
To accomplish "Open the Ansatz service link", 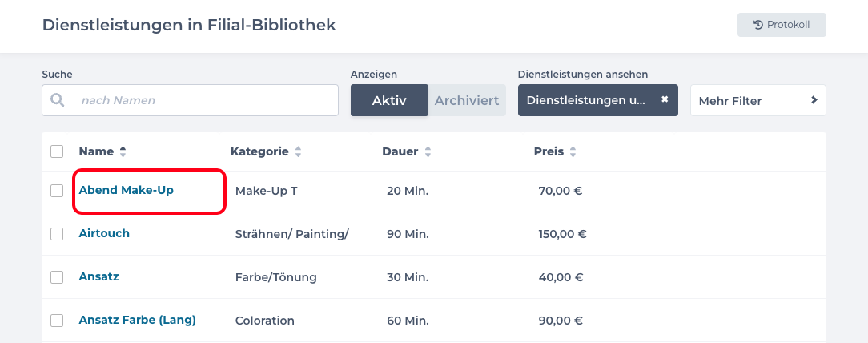I will [x=98, y=276].
